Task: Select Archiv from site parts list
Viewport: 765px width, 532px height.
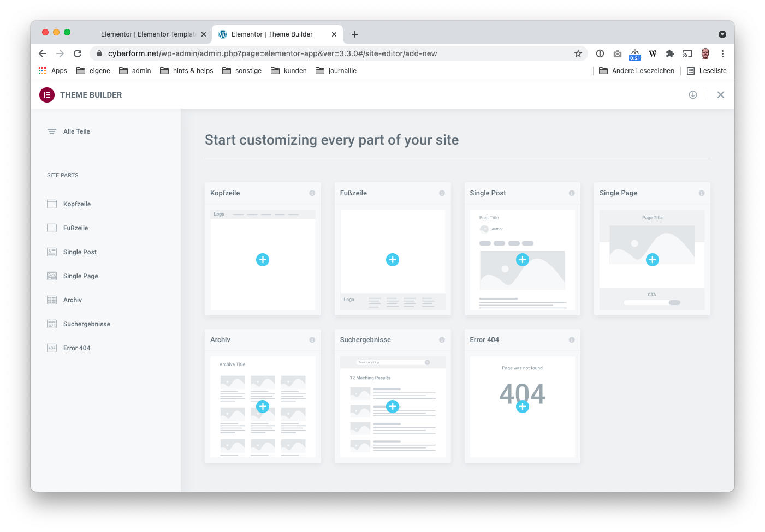Action: [72, 300]
